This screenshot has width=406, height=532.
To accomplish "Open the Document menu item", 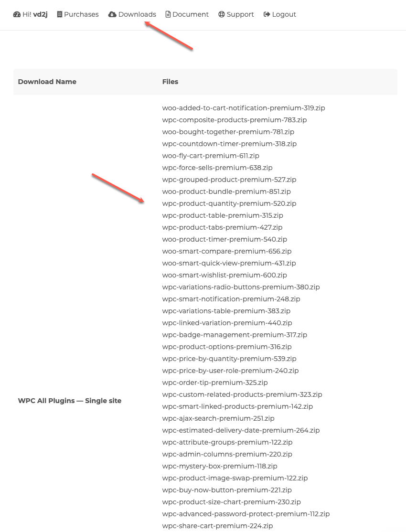I will (187, 14).
